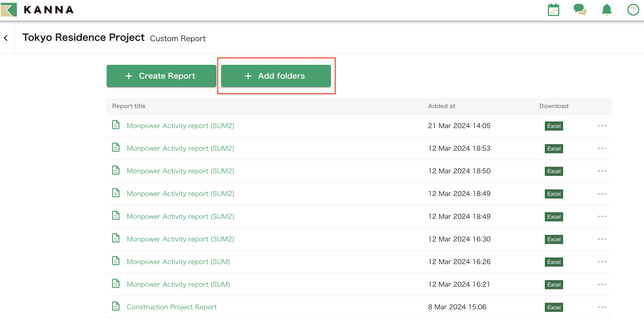Download Excel for Construction Project Report

pyautogui.click(x=554, y=307)
